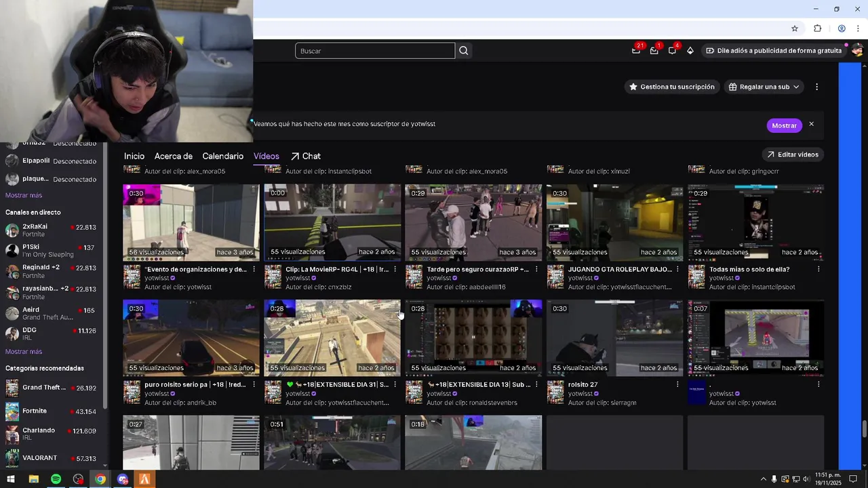Open the Twitch drops and prime loot inbox

[636, 50]
